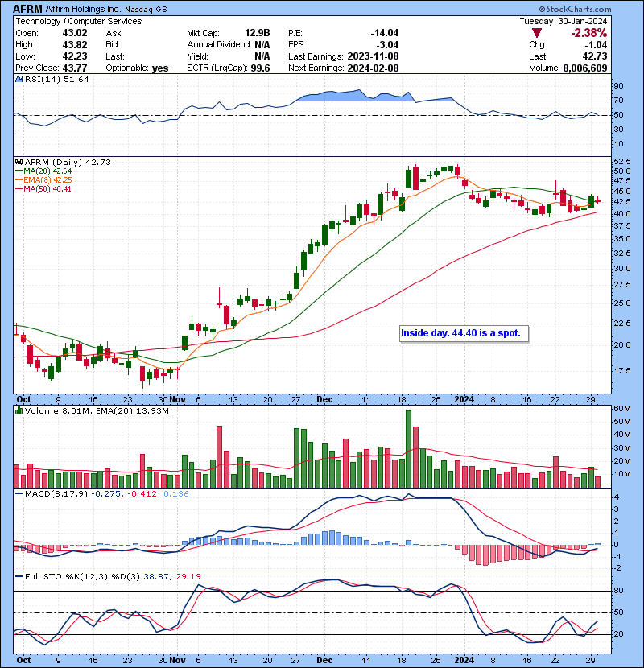Image resolution: width=644 pixels, height=668 pixels.
Task: Click Last Earnings date 2023-11-08
Action: (x=373, y=56)
